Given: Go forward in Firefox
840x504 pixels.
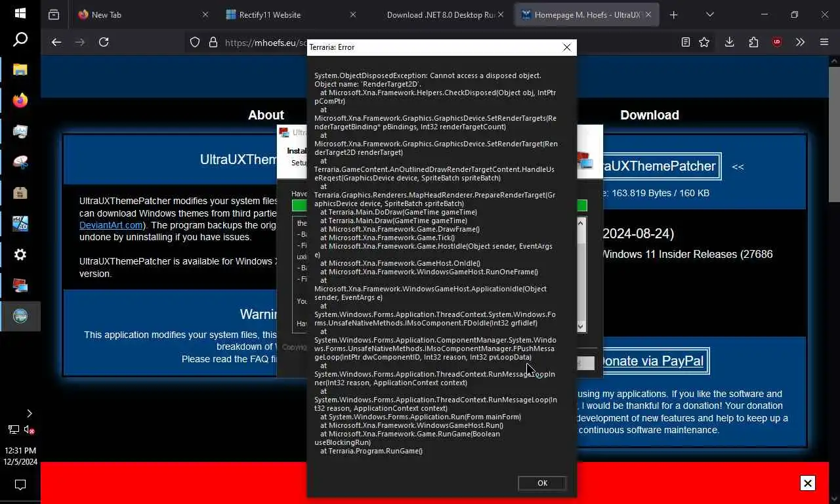Looking at the screenshot, I should point(80,42).
